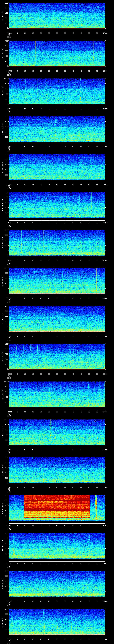Screen dimensions: 114x644
Task: Click the red spike near 26 seconds in the 8:27:00 spectrogram
Action: coord(50,430)
